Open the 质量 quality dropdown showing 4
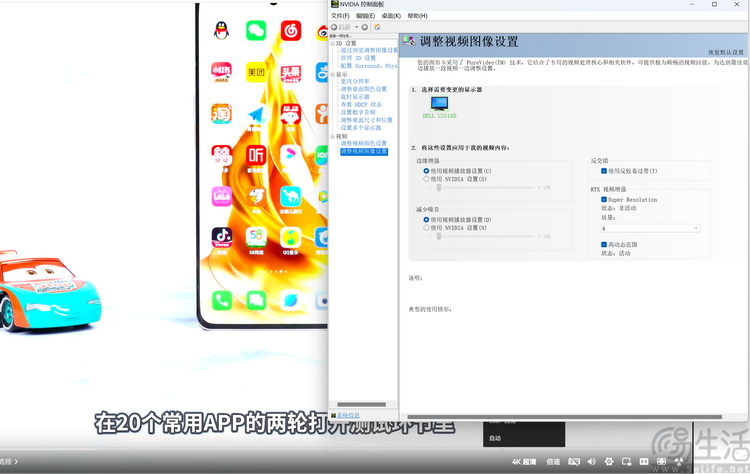The width and height of the screenshot is (750, 474). (x=651, y=229)
